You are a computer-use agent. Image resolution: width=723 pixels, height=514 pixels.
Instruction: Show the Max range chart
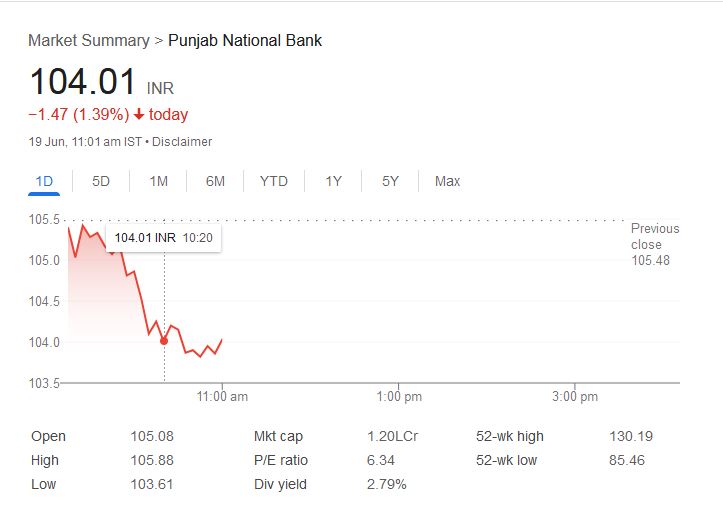click(x=447, y=181)
